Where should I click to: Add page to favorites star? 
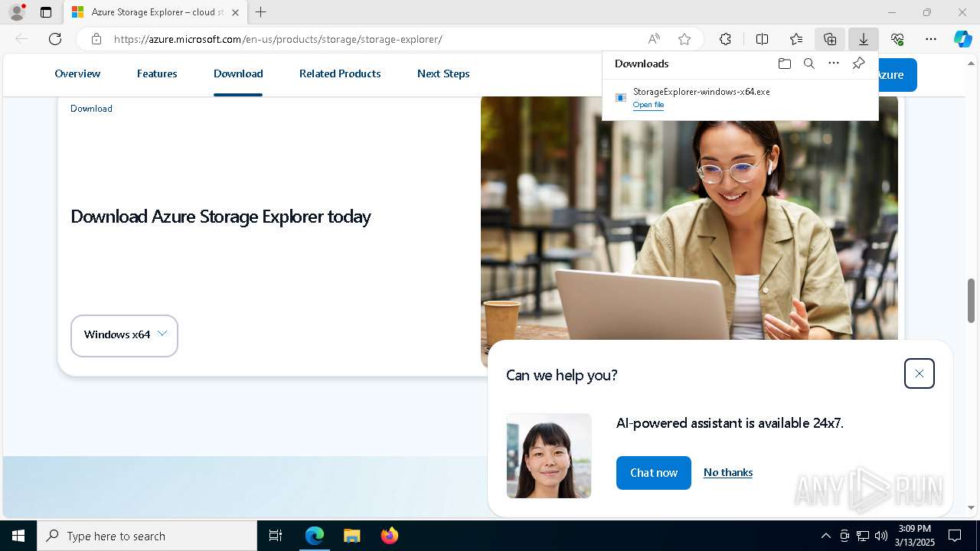point(684,39)
